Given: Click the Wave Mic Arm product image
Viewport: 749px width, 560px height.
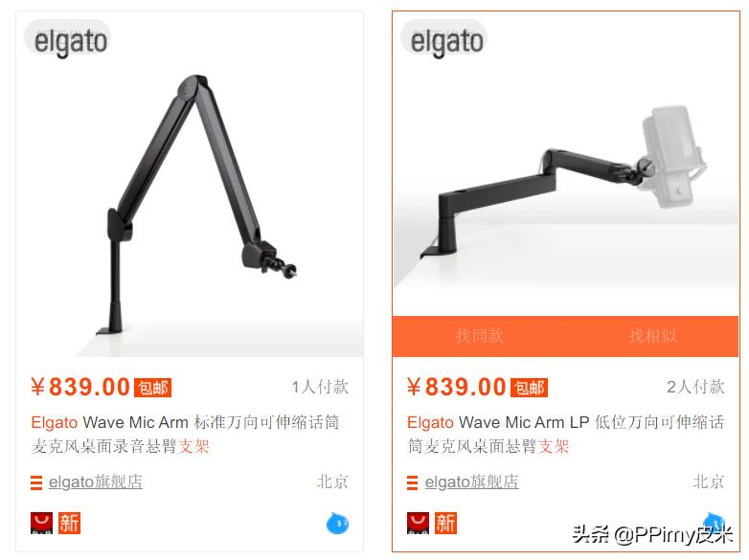Looking at the screenshot, I should coord(190,185).
